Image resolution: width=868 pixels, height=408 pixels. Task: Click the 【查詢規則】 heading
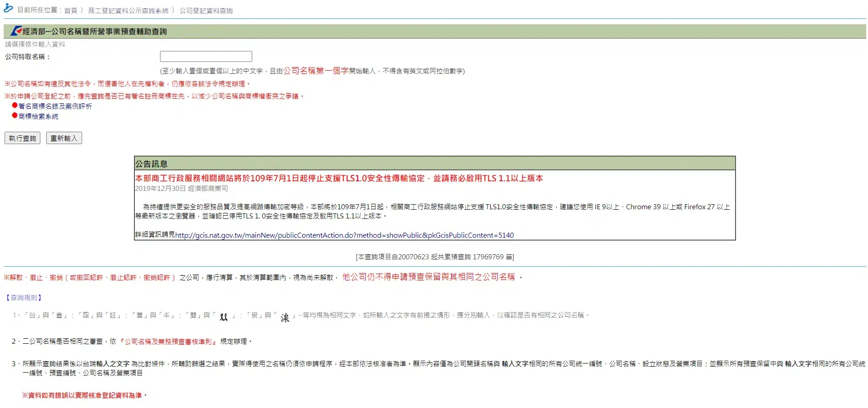tap(24, 298)
